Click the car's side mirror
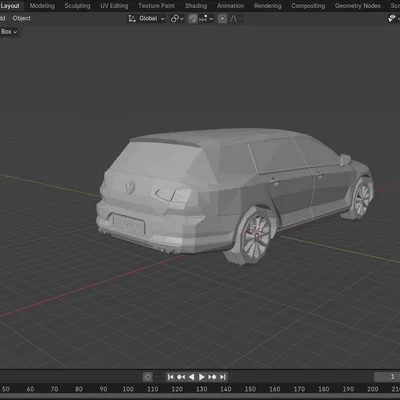The image size is (400, 400). [346, 160]
